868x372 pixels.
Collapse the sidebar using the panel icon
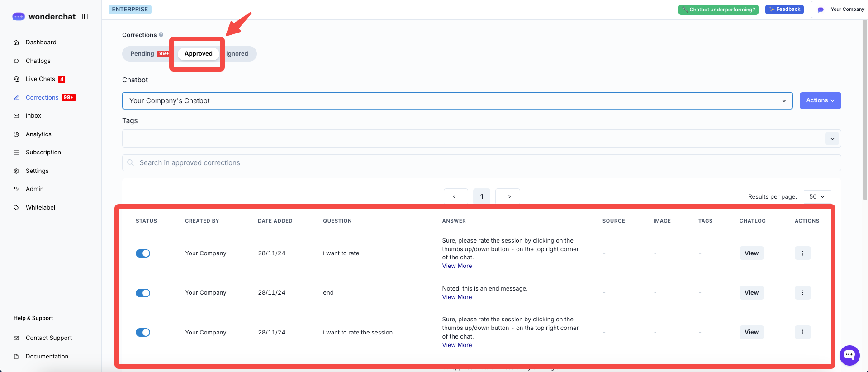click(x=85, y=17)
